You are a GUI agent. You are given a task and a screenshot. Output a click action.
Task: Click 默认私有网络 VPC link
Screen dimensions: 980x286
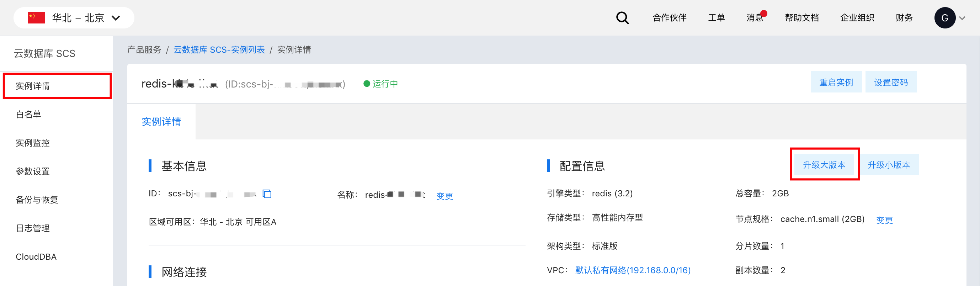[632, 270]
